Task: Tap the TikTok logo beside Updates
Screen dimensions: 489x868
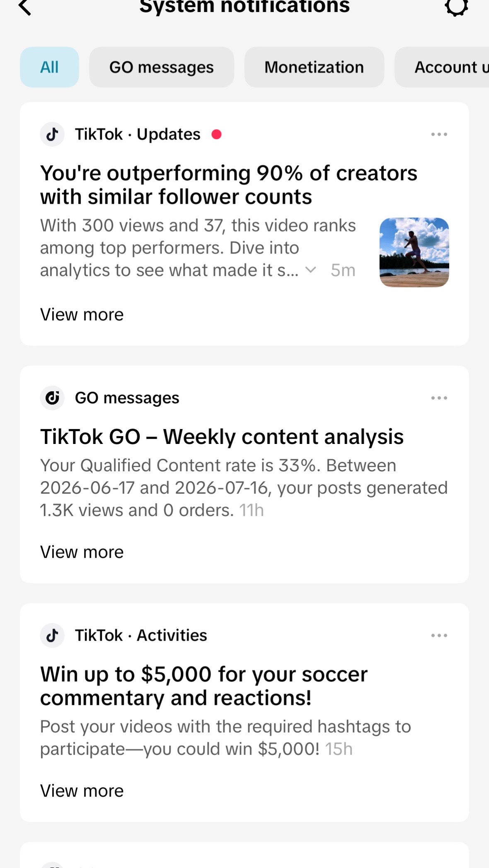Action: point(52,134)
